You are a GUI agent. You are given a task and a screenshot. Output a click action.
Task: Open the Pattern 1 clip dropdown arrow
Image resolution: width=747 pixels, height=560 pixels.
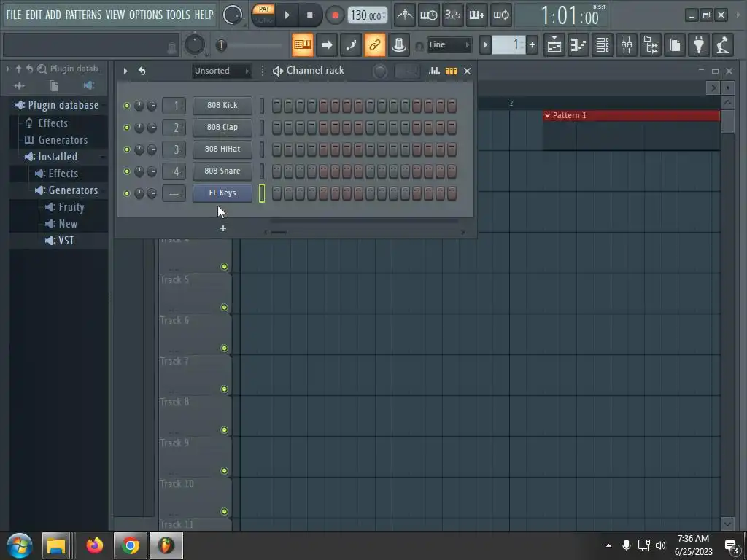tap(547, 115)
